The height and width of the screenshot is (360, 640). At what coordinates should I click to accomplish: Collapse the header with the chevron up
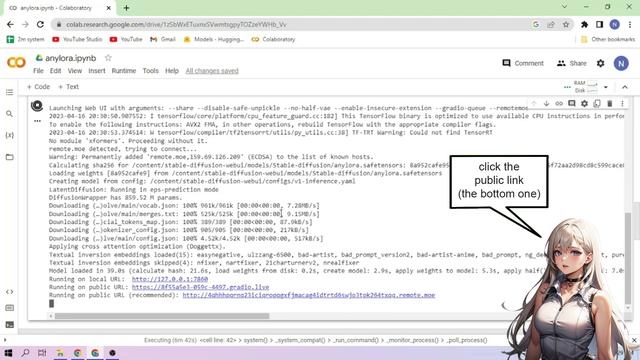click(x=624, y=87)
